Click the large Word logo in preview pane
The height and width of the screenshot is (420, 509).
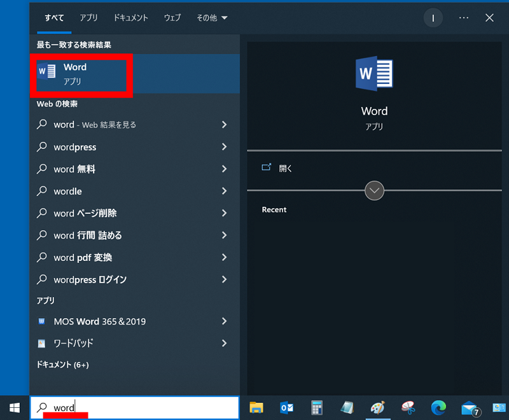[x=374, y=74]
